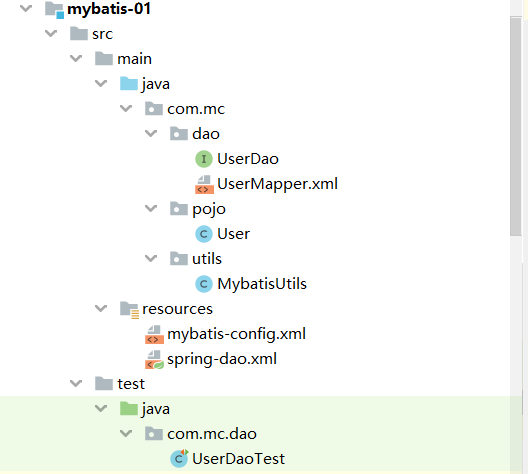The height and width of the screenshot is (474, 528).
Task: Click the UserDaoTest test class icon
Action: pos(179,459)
